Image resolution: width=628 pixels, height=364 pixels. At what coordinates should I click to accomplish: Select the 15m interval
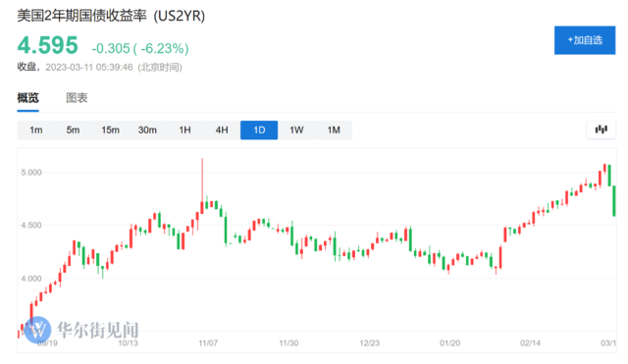(x=110, y=130)
